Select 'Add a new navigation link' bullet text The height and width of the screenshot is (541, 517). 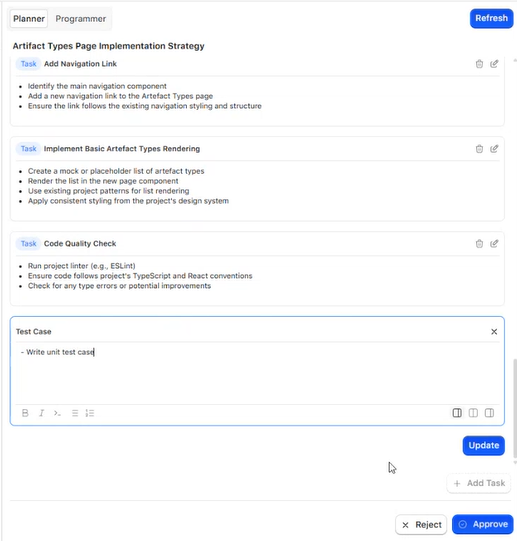pyautogui.click(x=120, y=96)
